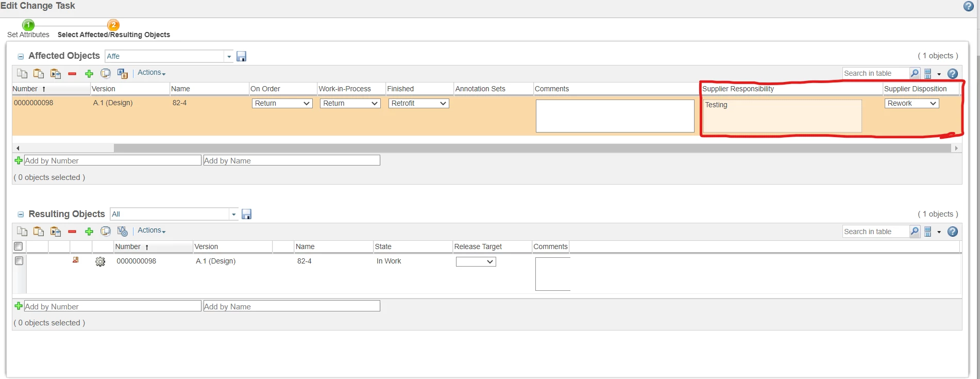Open table view options icon for Affected Objects

coord(928,74)
